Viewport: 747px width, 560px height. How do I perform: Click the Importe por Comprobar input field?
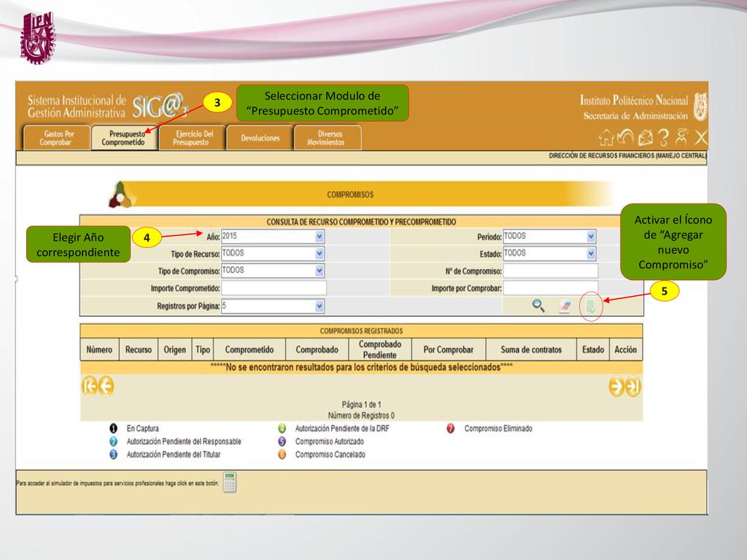(x=550, y=287)
